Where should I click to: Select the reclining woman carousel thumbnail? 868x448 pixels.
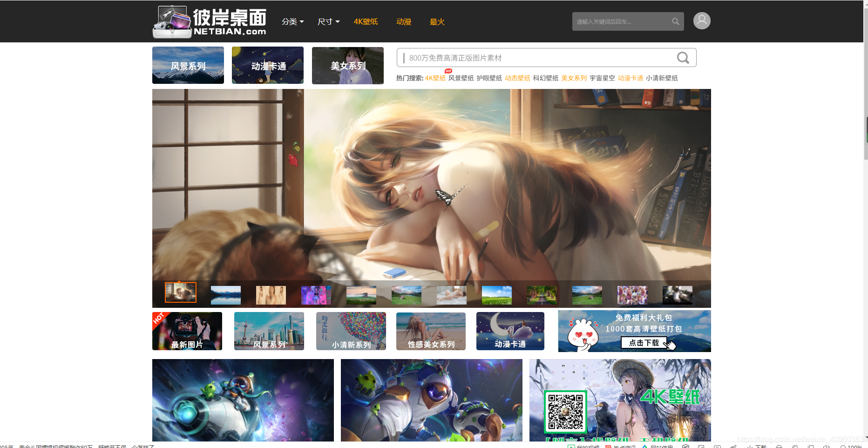coord(452,295)
